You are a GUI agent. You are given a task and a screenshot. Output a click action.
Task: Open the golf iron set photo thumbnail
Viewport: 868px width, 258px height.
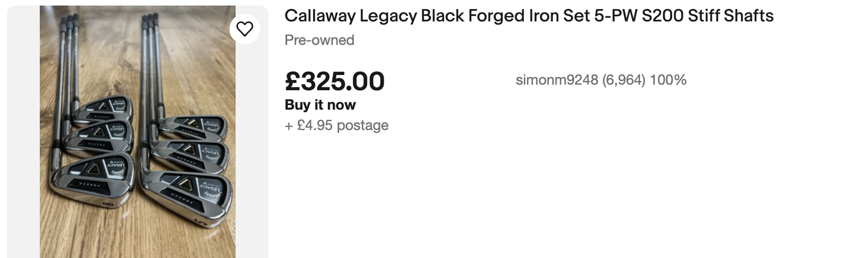[x=137, y=131]
